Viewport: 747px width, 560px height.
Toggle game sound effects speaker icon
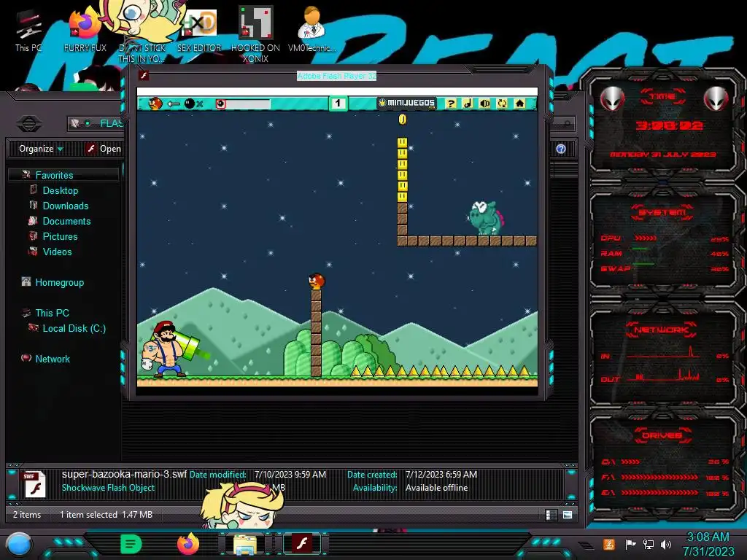(485, 104)
